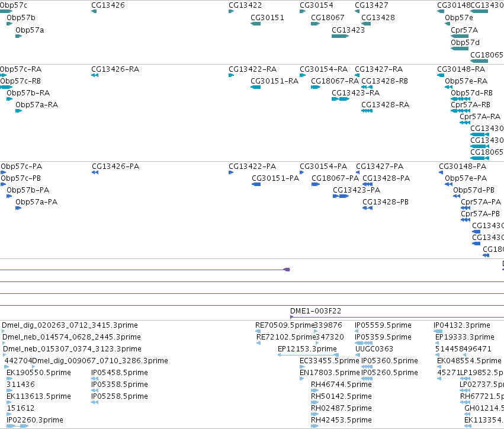This screenshot has width=504, height=429.
Task: Open the Obp57e gene label
Action: (459, 18)
